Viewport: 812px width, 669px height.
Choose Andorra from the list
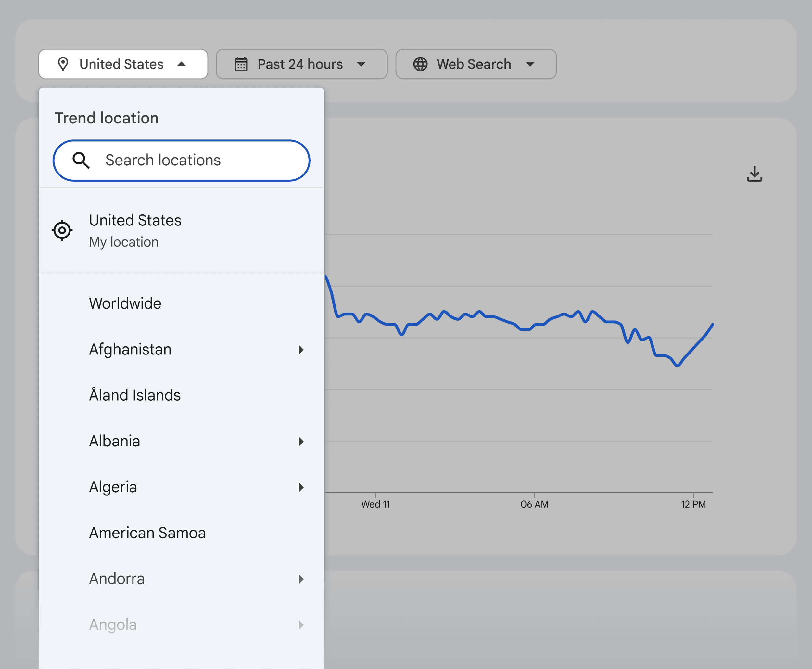(x=117, y=578)
